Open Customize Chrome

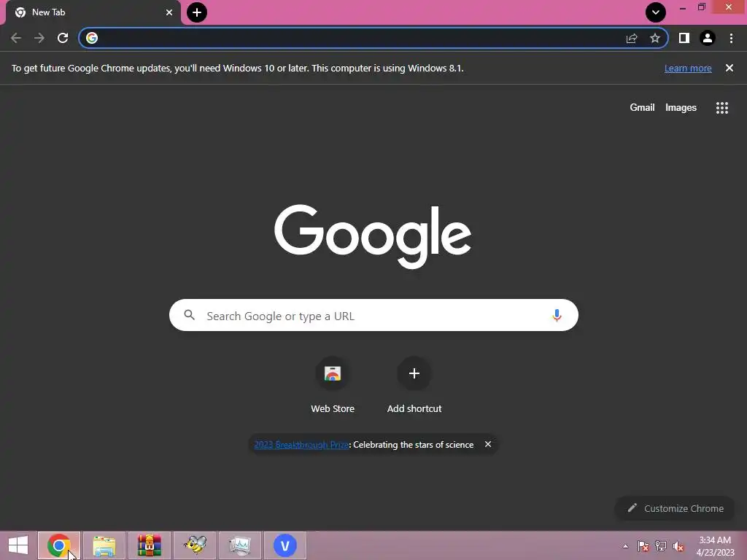(x=675, y=508)
